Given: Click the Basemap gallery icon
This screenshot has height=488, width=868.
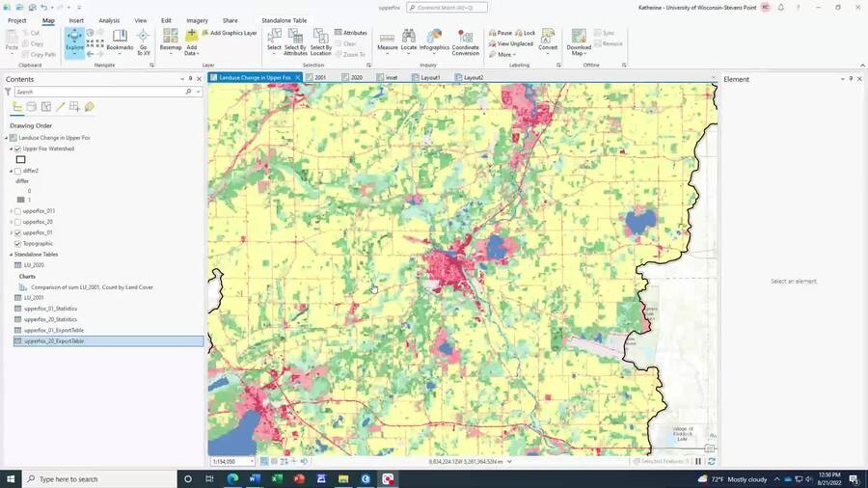Looking at the screenshot, I should tap(171, 36).
